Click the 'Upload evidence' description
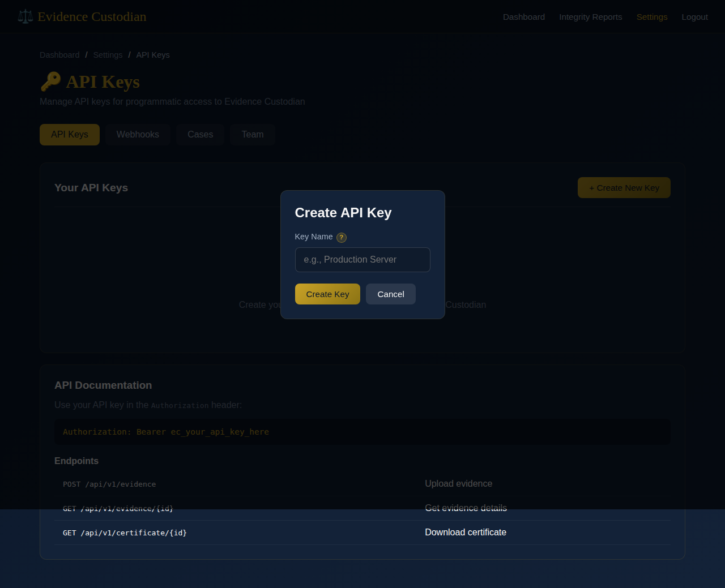725x588 pixels. click(x=459, y=484)
